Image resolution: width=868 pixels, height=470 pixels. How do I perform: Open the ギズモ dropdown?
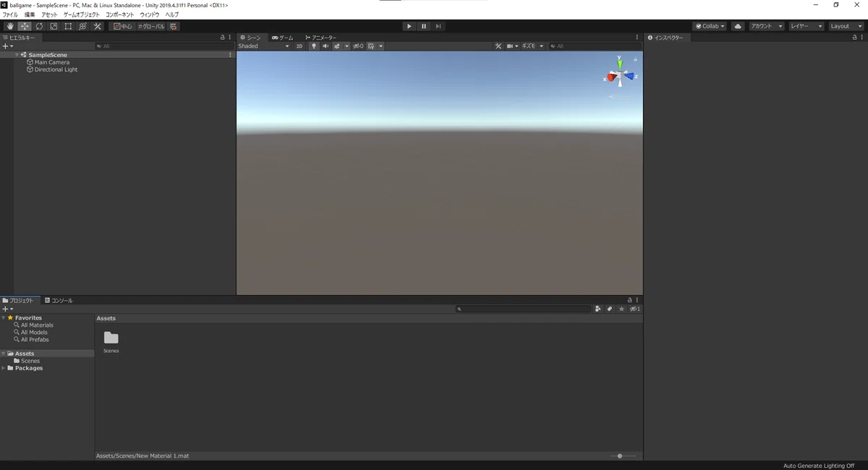(x=533, y=46)
